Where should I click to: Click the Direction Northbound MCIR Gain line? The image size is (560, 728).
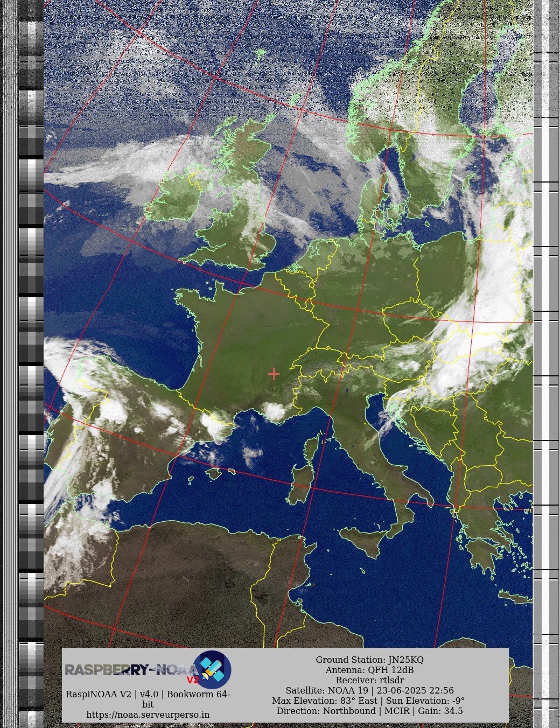[369, 711]
